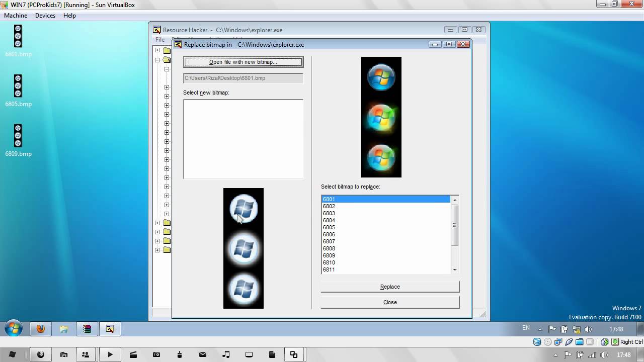This screenshot has height=362, width=644.
Task: Open Firefox from the taskbar
Action: [41, 329]
